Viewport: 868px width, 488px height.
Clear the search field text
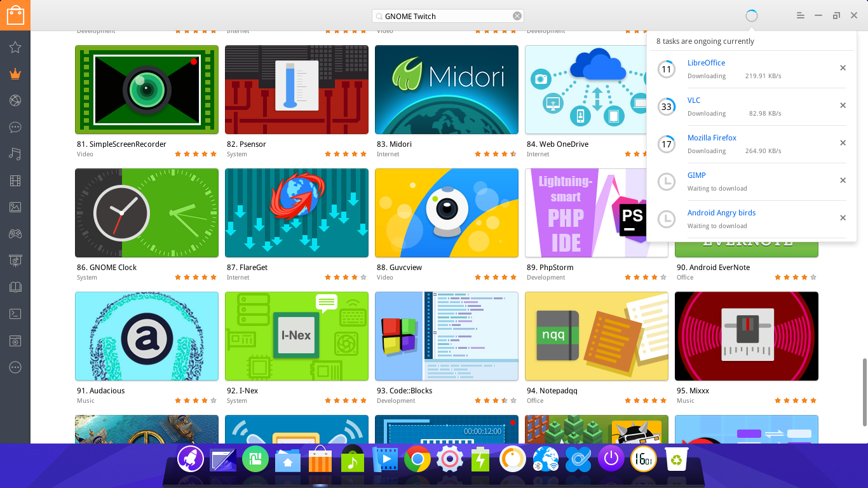pyautogui.click(x=517, y=16)
